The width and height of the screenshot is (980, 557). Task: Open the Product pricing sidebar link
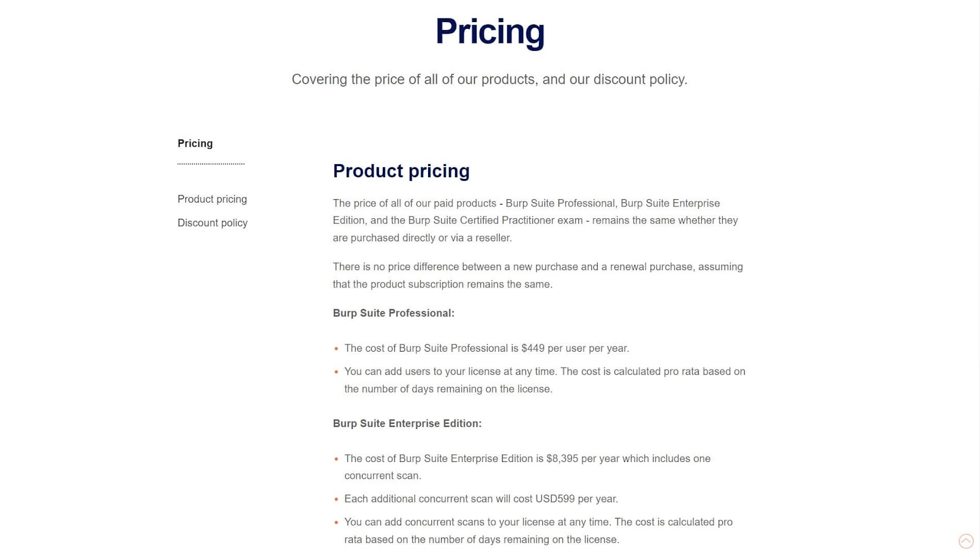coord(212,199)
